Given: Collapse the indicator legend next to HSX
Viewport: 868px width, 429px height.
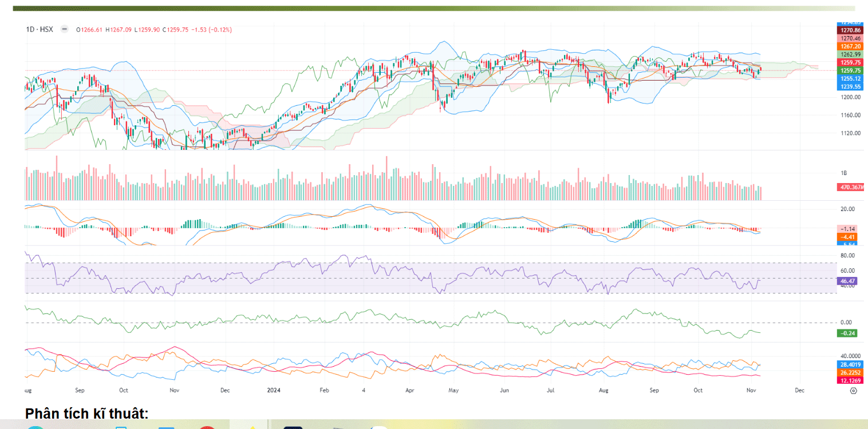Looking at the screenshot, I should (x=64, y=29).
